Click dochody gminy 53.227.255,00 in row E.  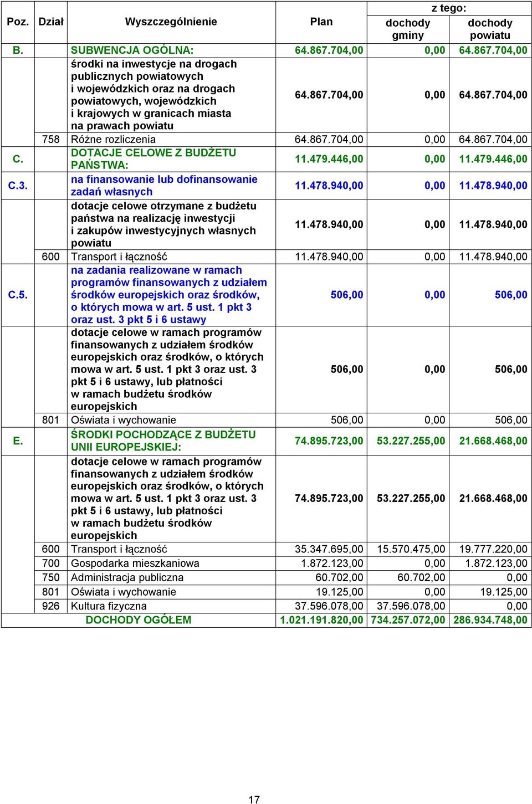(411, 441)
